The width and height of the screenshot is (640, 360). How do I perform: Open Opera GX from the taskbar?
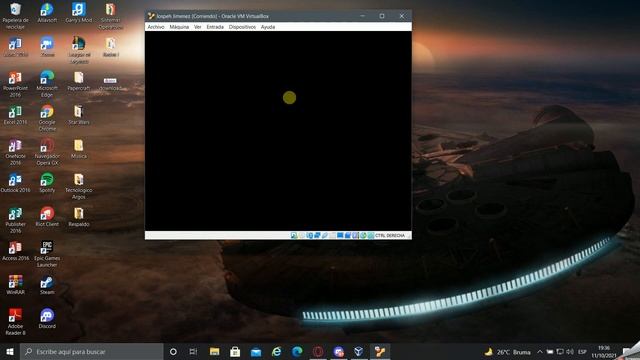pos(318,351)
